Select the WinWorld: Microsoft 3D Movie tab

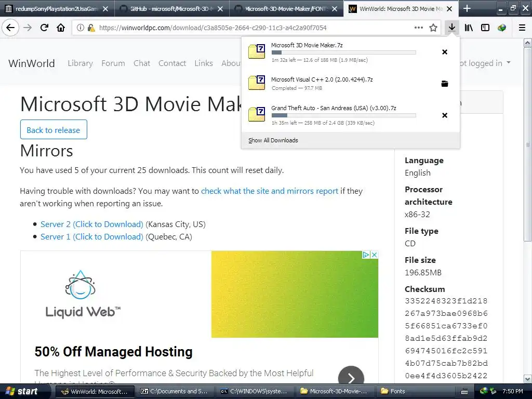401,9
